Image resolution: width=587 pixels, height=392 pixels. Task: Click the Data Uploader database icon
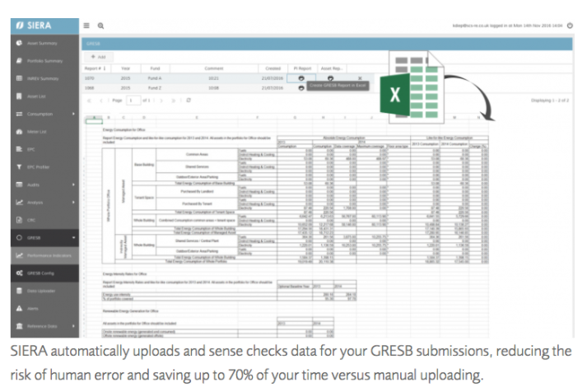click(x=19, y=291)
